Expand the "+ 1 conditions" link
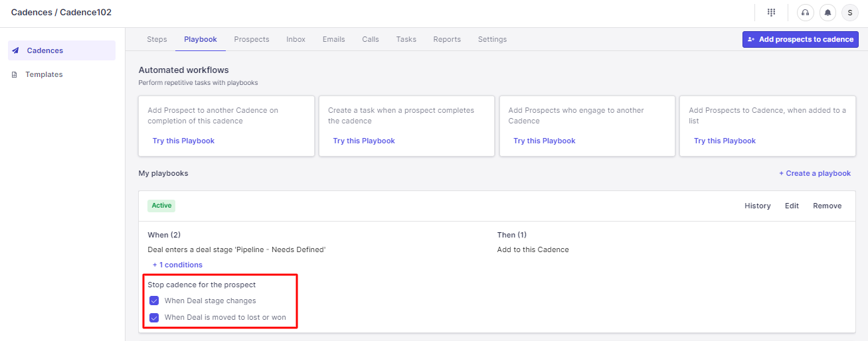The image size is (868, 341). coord(177,265)
